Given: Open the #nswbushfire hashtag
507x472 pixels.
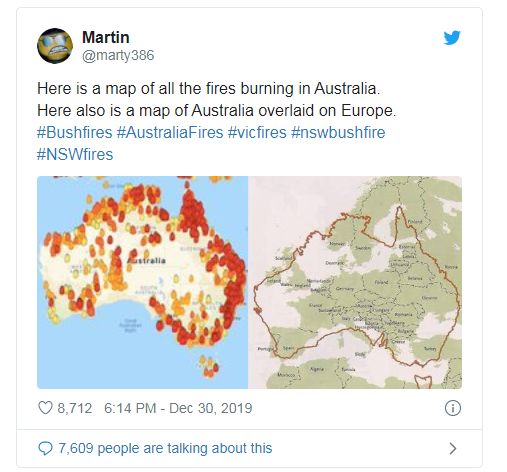Looking at the screenshot, I should pos(338,132).
